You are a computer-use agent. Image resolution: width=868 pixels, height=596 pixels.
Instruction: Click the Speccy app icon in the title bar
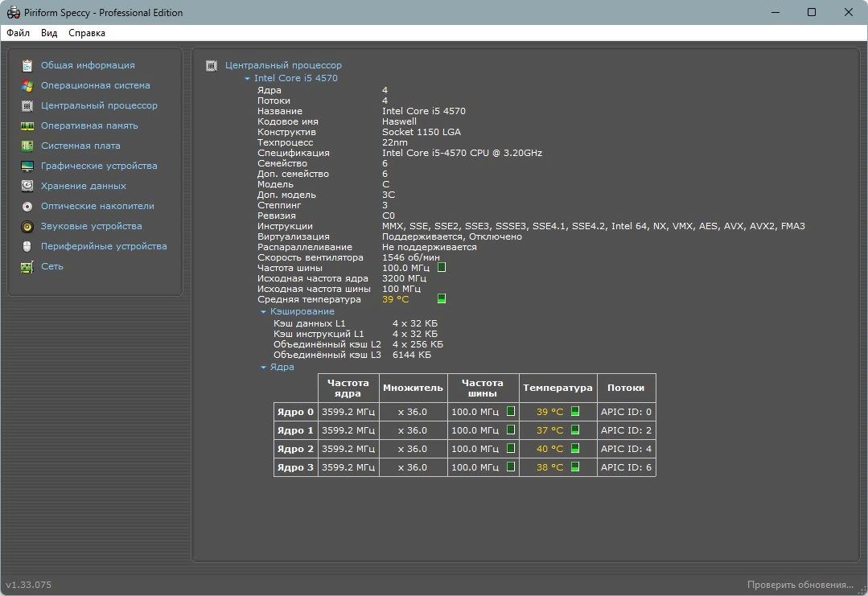coord(14,12)
